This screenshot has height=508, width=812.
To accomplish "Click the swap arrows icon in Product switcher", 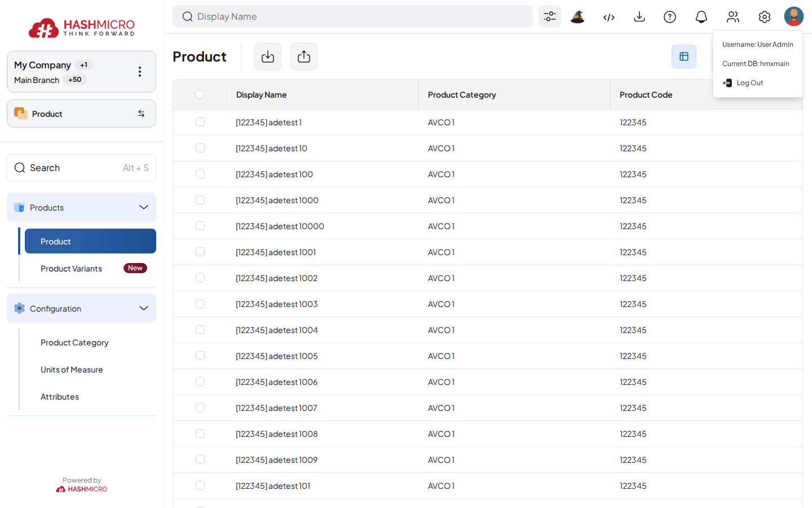I will [x=141, y=113].
